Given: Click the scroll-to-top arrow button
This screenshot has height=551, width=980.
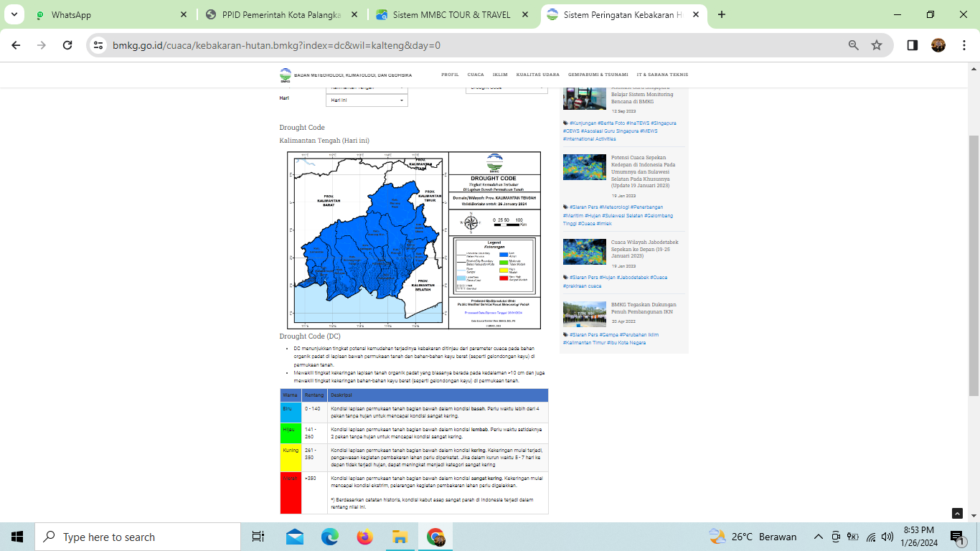Looking at the screenshot, I should [957, 513].
